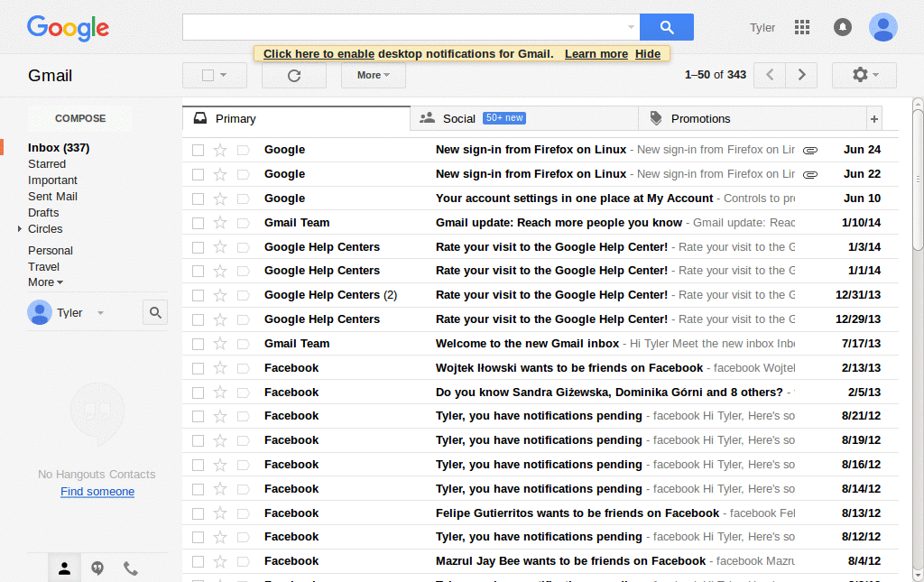Click the Tyler name at top right

pos(762,28)
